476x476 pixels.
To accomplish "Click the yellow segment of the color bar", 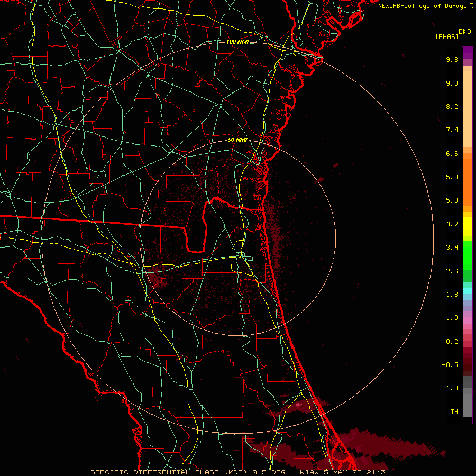I will pos(467,226).
